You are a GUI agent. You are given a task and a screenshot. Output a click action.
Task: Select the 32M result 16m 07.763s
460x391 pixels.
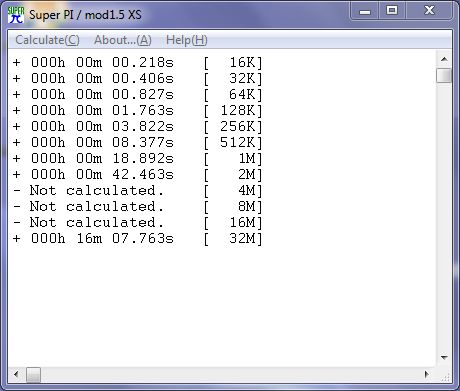(138, 238)
